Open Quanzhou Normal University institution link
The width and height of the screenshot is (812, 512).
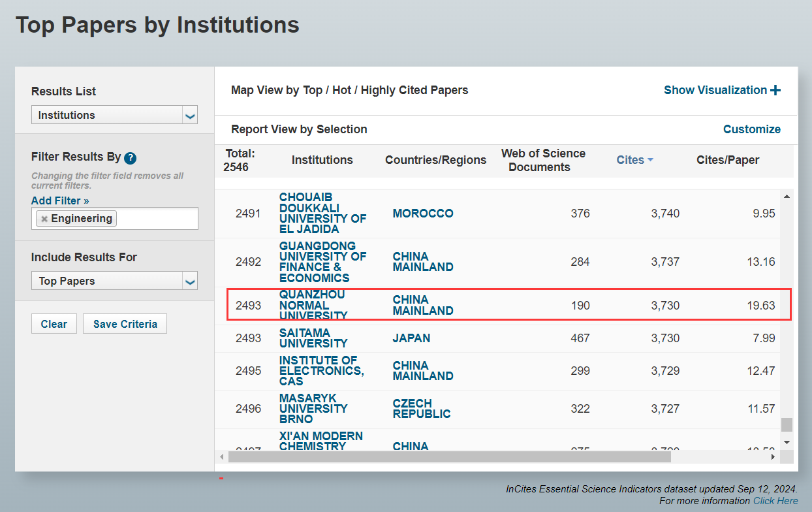coord(313,305)
